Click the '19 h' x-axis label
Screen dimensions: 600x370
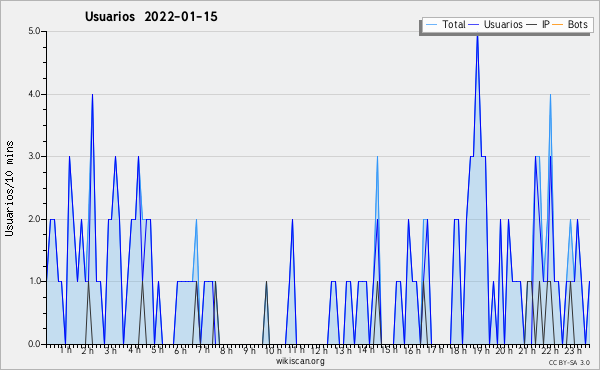481,351
